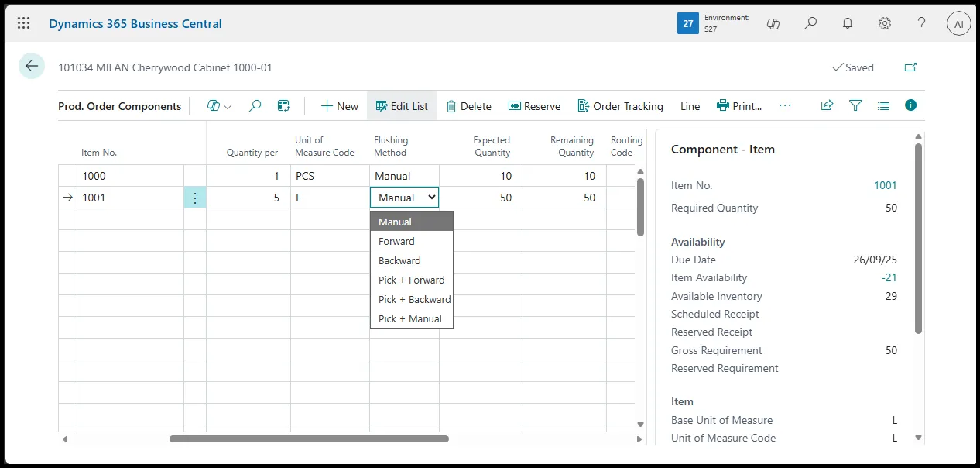Open item 1001 link in FactBox
Screen dimensions: 980x468
click(x=885, y=185)
